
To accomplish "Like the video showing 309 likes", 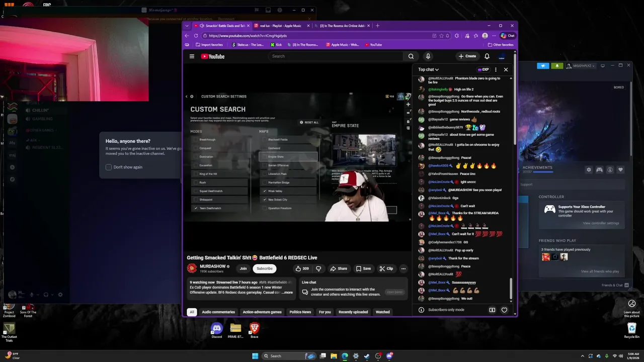I will 302,268.
